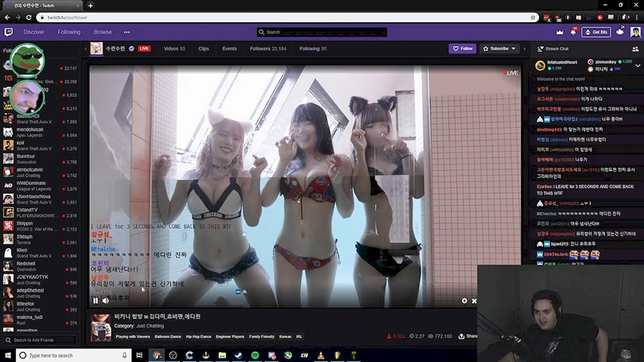Image resolution: width=644 pixels, height=362 pixels.
Task: Select the Korean stream tag
Action: click(x=285, y=336)
